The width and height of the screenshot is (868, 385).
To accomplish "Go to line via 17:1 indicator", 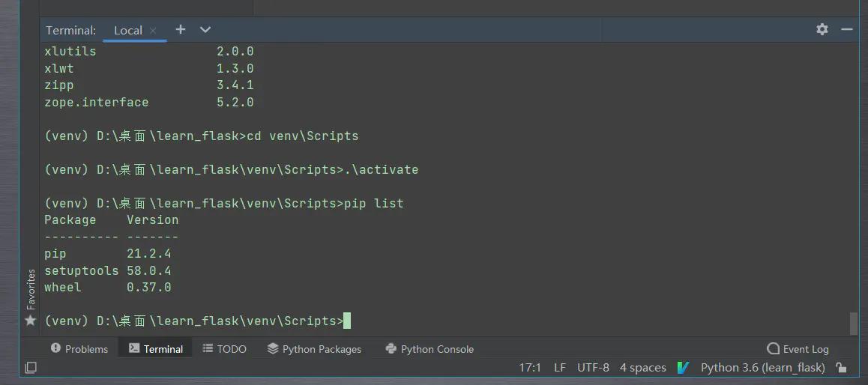I will point(530,367).
